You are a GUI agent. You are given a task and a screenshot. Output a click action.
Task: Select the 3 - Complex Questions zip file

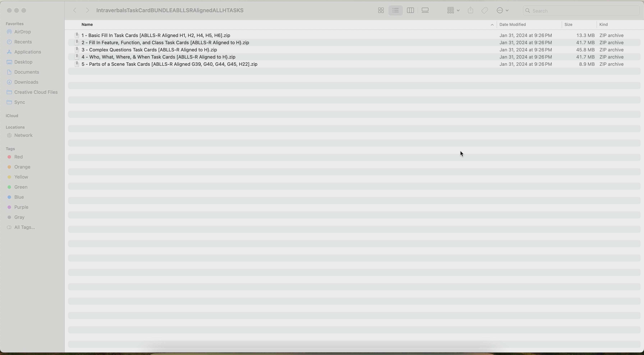click(x=149, y=50)
